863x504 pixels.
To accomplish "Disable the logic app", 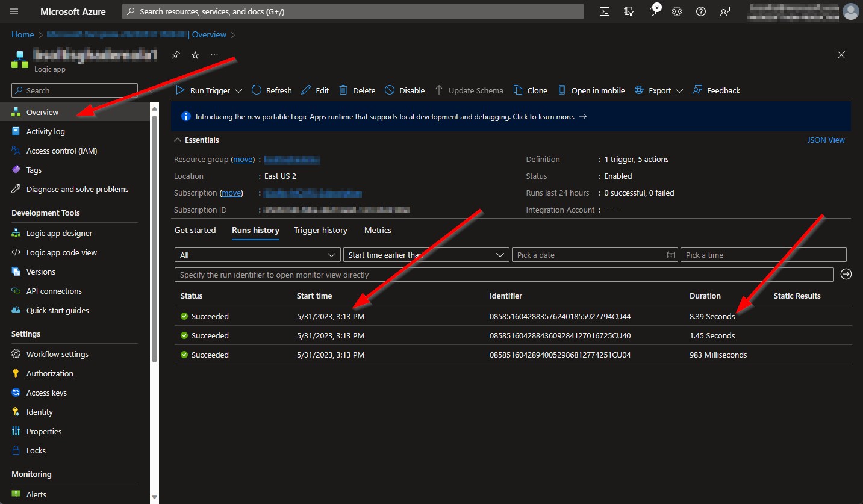I will coord(405,90).
